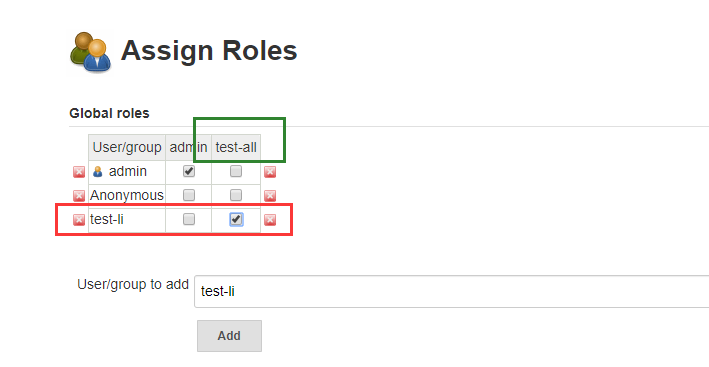Enable admin role for test-li

(189, 219)
